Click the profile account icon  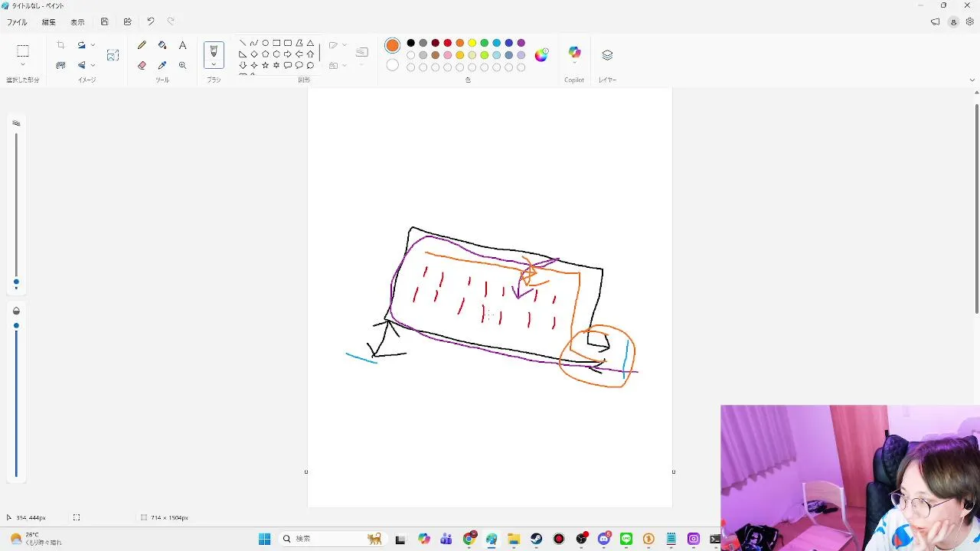pos(953,22)
